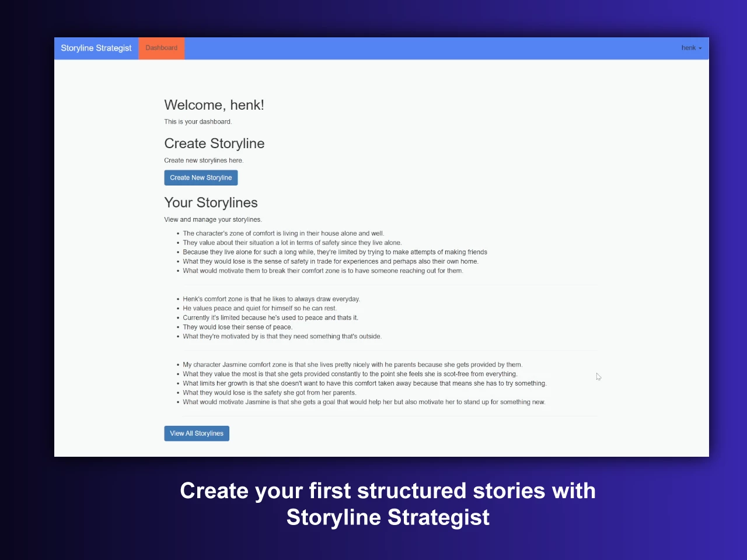Click the 'View and manage your storylines' text
The width and height of the screenshot is (747, 560).
[x=213, y=219]
